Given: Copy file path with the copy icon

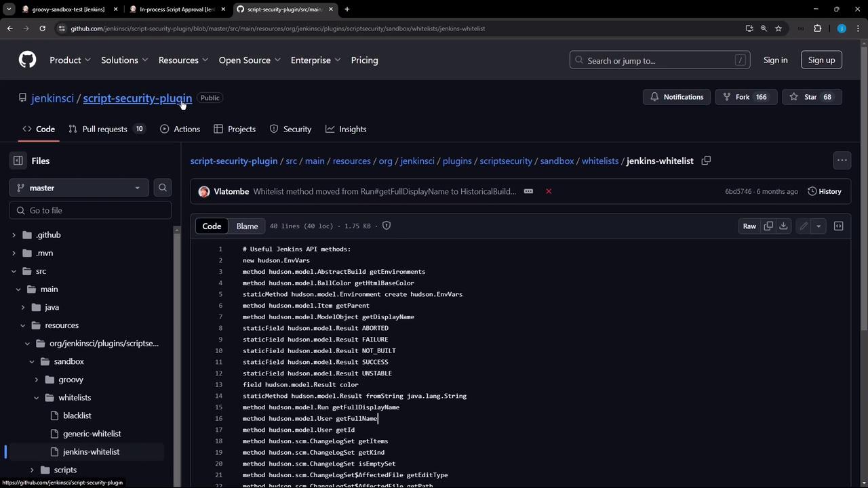Looking at the screenshot, I should tap(706, 161).
